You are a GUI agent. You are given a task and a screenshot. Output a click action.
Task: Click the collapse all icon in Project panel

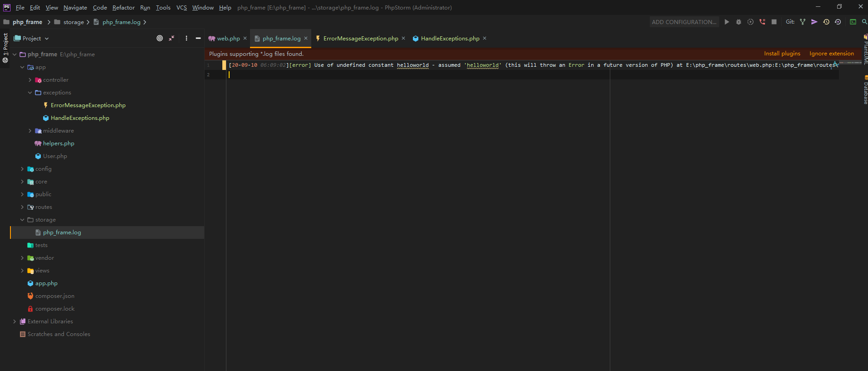coord(172,38)
